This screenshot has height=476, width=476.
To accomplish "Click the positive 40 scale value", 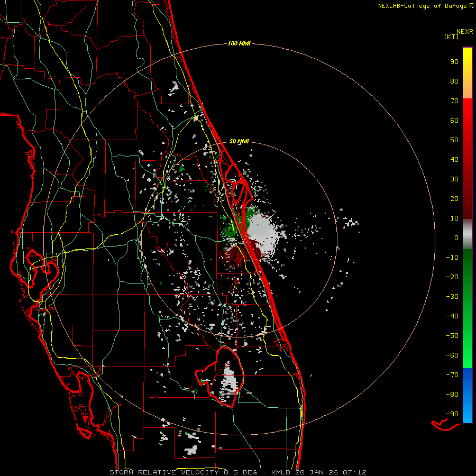I will point(454,160).
